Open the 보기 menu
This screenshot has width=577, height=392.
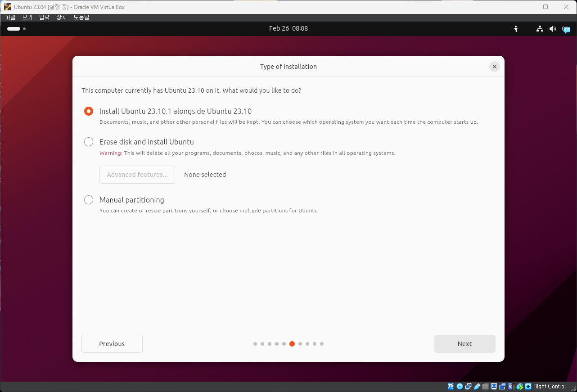pos(27,18)
